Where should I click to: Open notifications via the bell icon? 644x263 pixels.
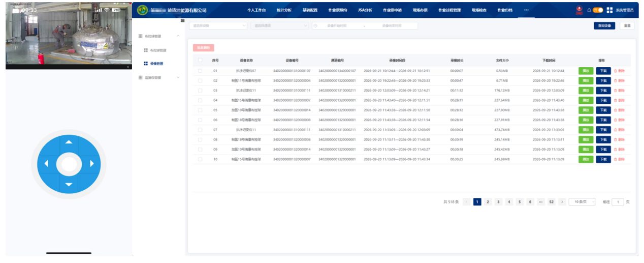pyautogui.click(x=589, y=10)
